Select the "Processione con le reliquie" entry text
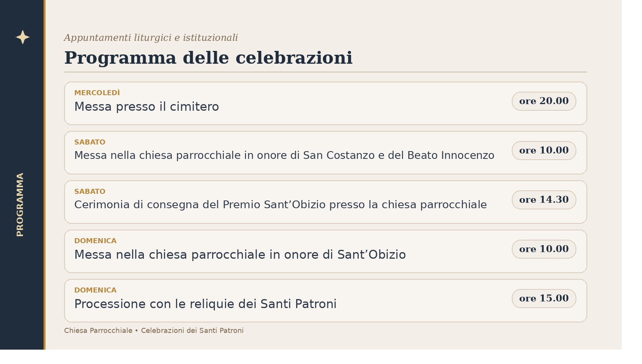This screenshot has width=642, height=364. click(x=205, y=304)
